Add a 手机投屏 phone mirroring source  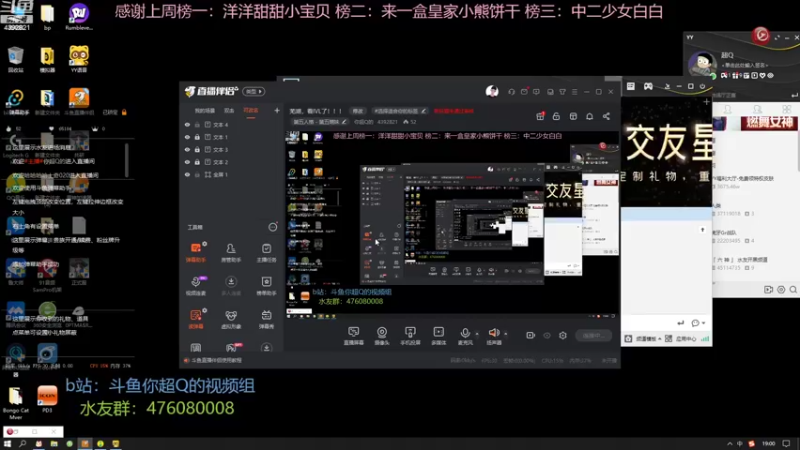(410, 336)
